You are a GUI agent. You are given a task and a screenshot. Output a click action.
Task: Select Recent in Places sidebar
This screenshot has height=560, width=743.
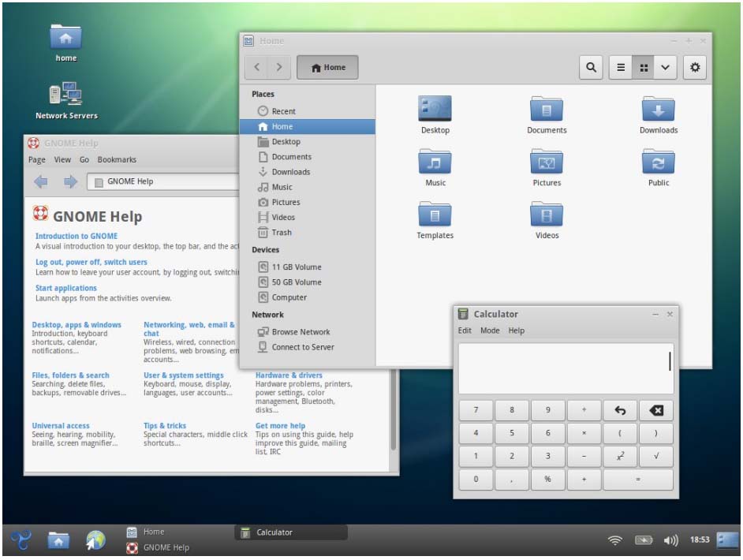307,111
